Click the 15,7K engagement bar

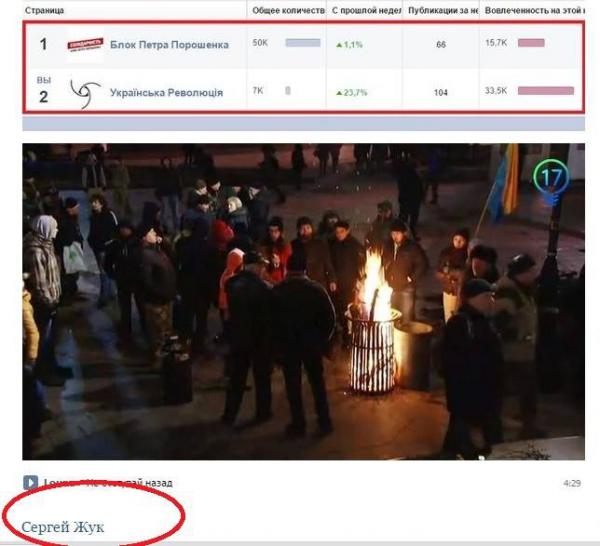531,43
